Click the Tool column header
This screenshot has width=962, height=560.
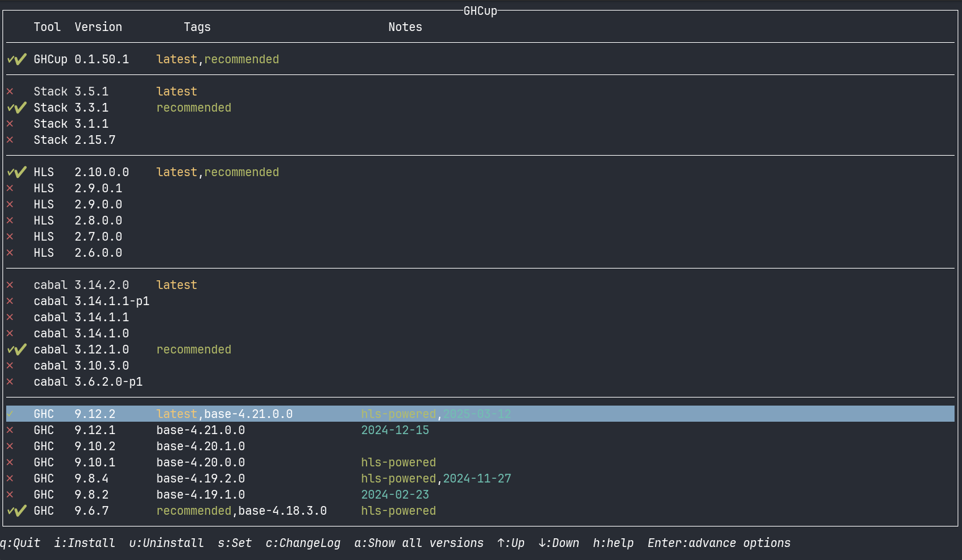(47, 27)
